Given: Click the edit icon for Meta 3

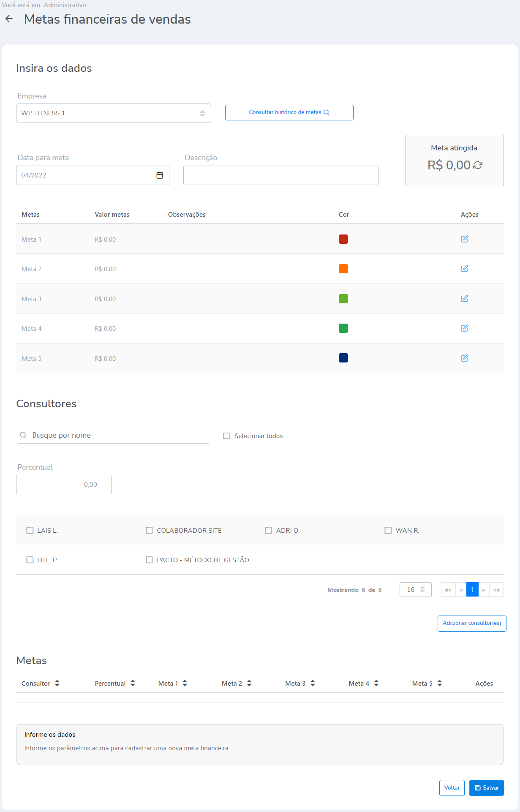Looking at the screenshot, I should pyautogui.click(x=464, y=299).
